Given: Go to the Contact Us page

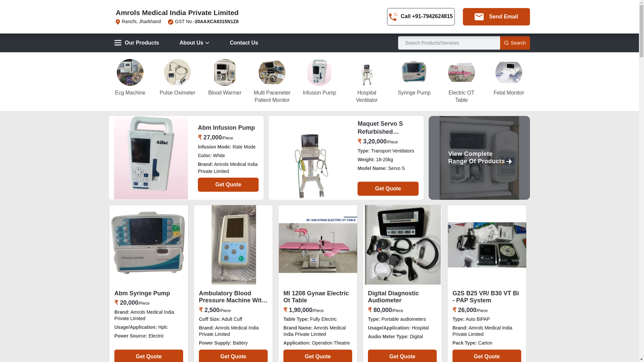Looking at the screenshot, I should coord(244,43).
